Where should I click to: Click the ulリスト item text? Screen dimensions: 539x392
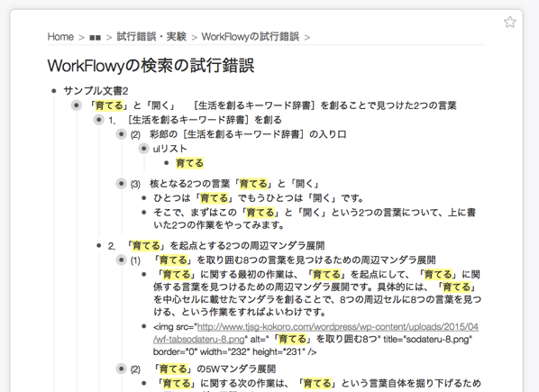pyautogui.click(x=169, y=149)
